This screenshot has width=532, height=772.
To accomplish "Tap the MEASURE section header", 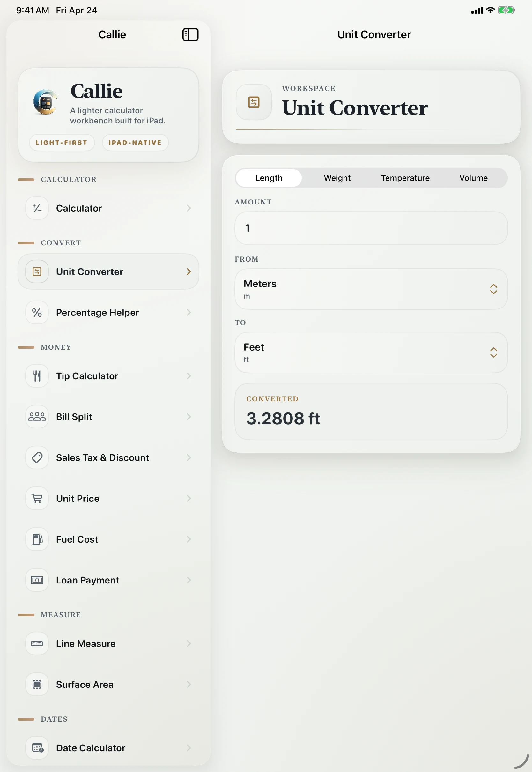I will point(61,615).
